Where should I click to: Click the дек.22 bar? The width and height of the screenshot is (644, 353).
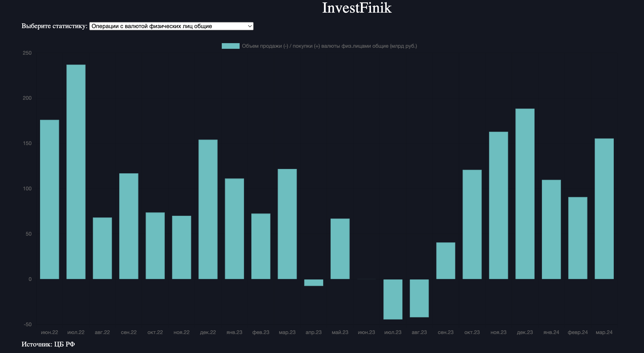tap(208, 209)
